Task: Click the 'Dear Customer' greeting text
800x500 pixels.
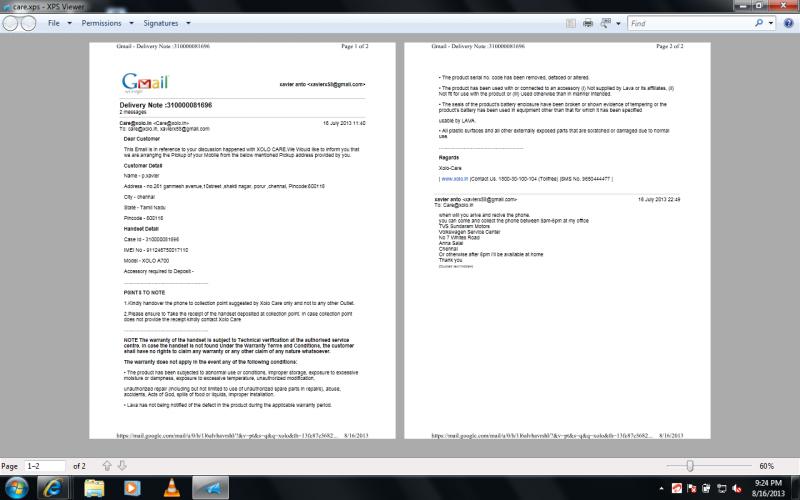Action: (x=141, y=139)
